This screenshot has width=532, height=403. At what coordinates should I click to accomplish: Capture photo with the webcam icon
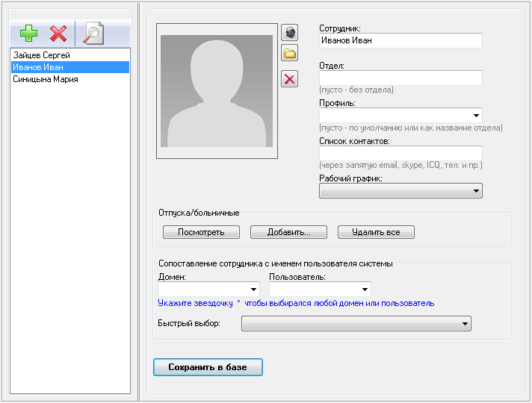[x=289, y=32]
